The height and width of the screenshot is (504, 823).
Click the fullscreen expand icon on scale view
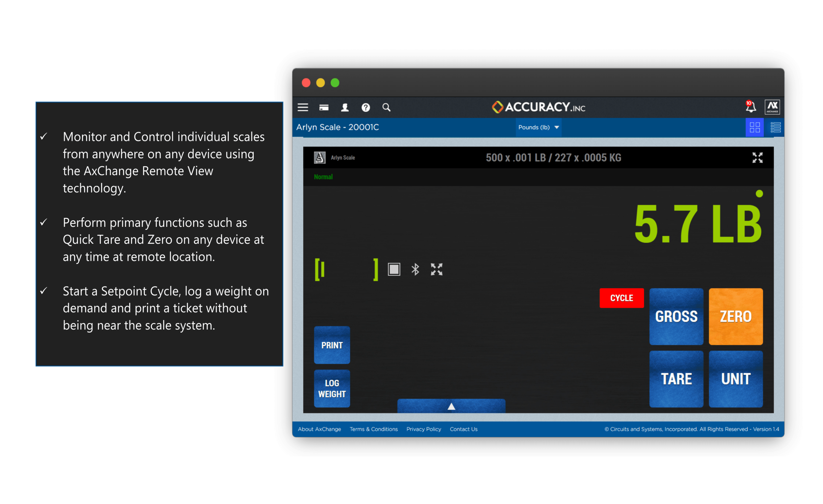point(757,158)
